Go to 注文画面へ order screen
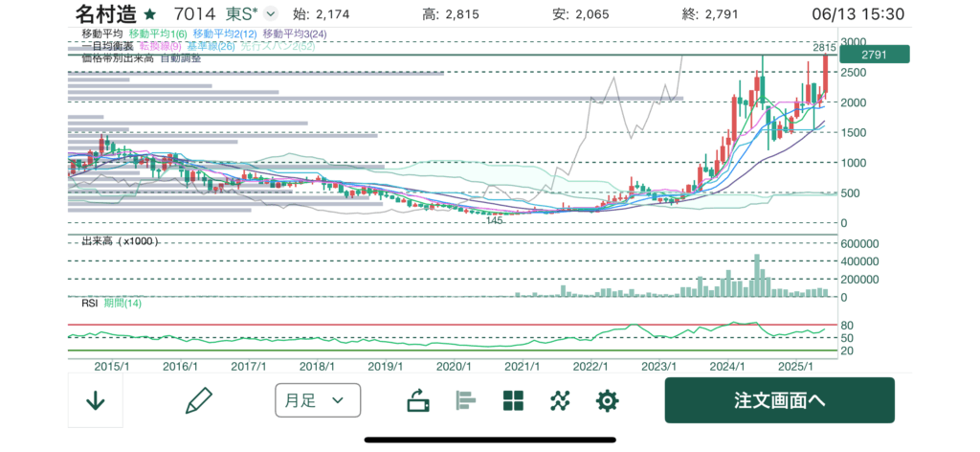The image size is (980, 452). [779, 400]
